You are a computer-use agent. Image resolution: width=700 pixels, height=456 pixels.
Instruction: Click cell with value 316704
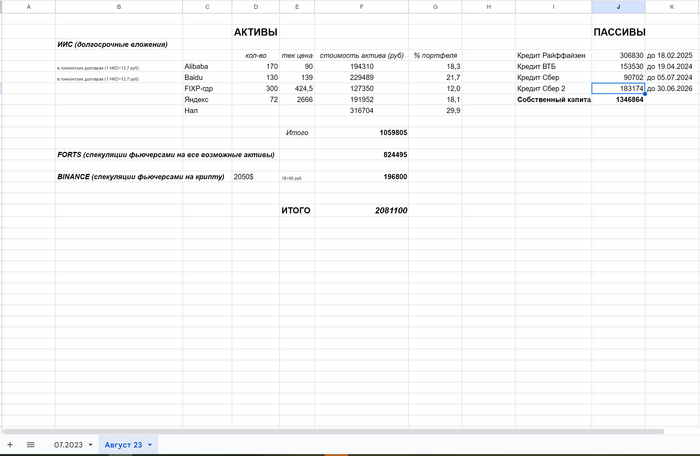click(362, 111)
